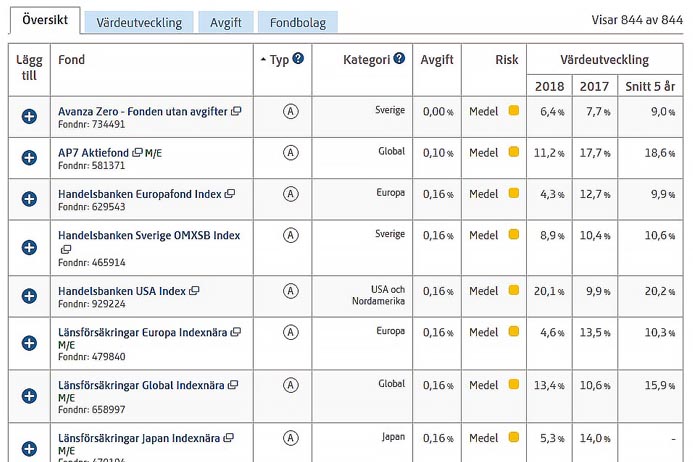Click yellow risk indicator for Avanza Zero
This screenshot has height=462, width=693.
[514, 111]
